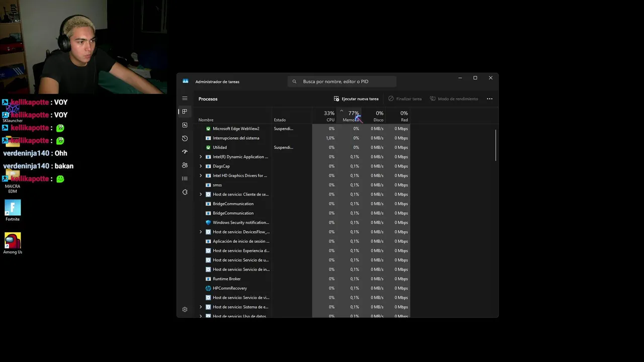Click the Runtime Broker process icon

coord(208,279)
